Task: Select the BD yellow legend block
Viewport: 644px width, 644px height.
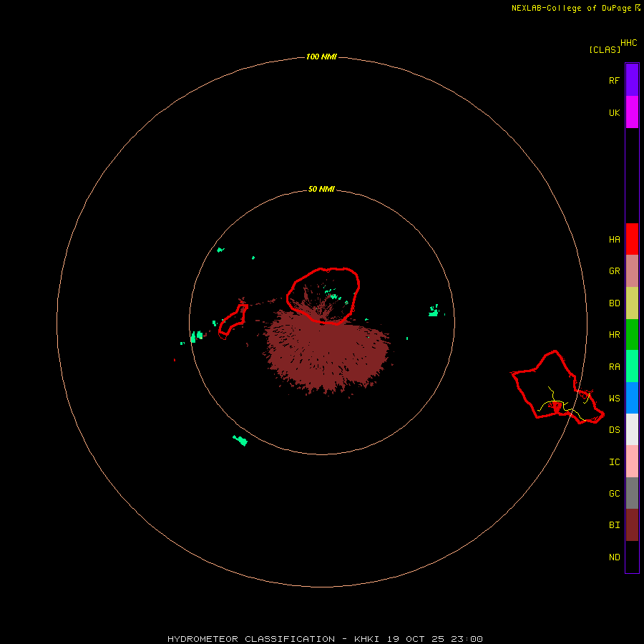Action: click(632, 303)
